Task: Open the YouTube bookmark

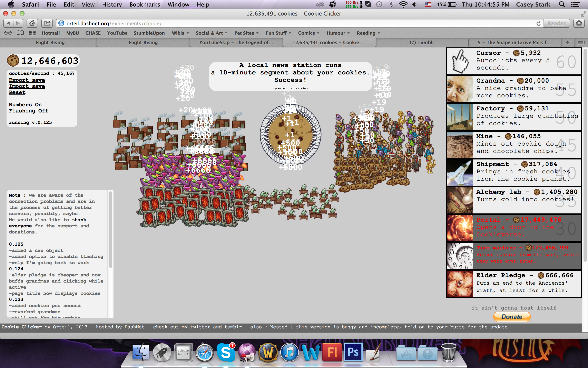Action: pos(117,33)
